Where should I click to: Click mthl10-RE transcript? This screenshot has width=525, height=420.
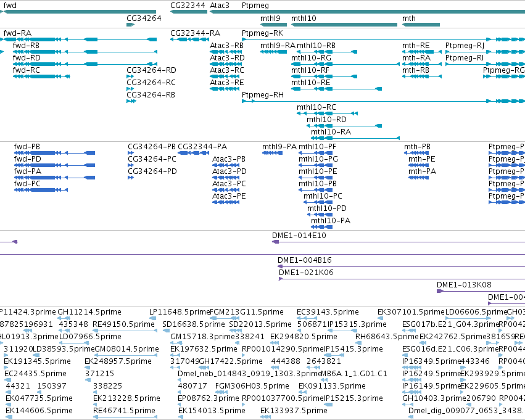[x=336, y=89]
